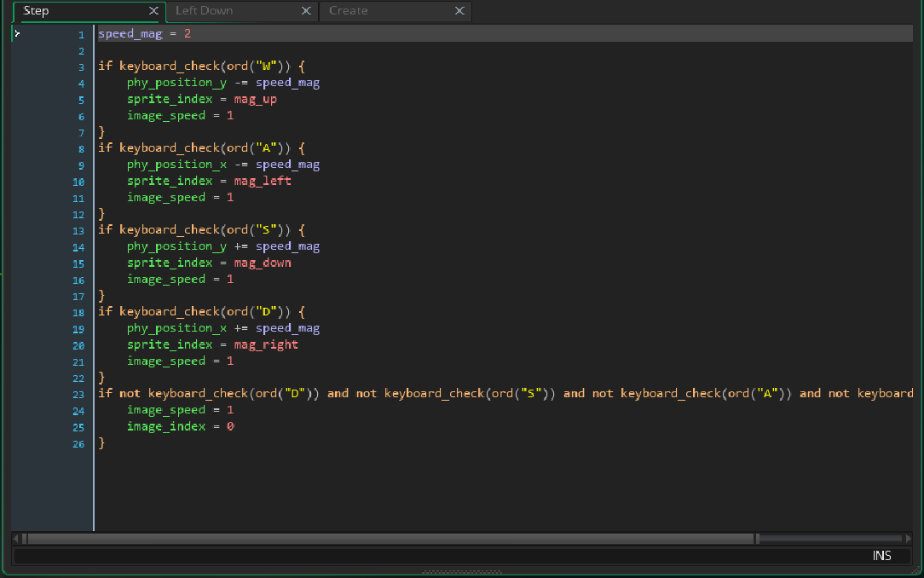Click line number 13 in gutter
Image resolution: width=924 pixels, height=578 pixels.
[78, 231]
